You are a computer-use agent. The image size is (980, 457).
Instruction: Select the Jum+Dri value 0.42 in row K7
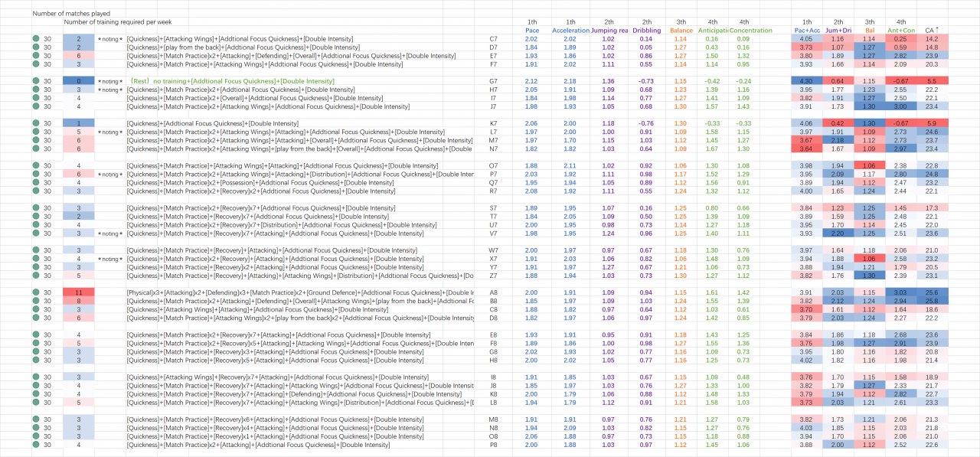(x=838, y=123)
